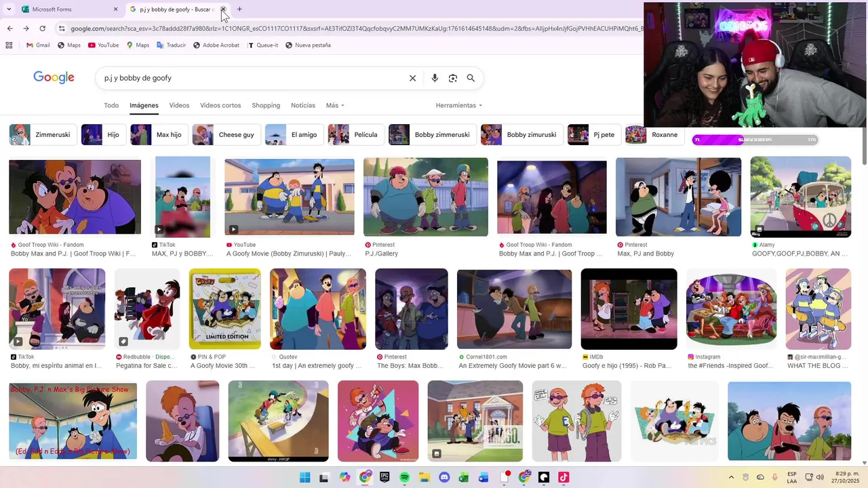Click into the search field text
Viewport: 868px width, 488px height.
coord(138,78)
